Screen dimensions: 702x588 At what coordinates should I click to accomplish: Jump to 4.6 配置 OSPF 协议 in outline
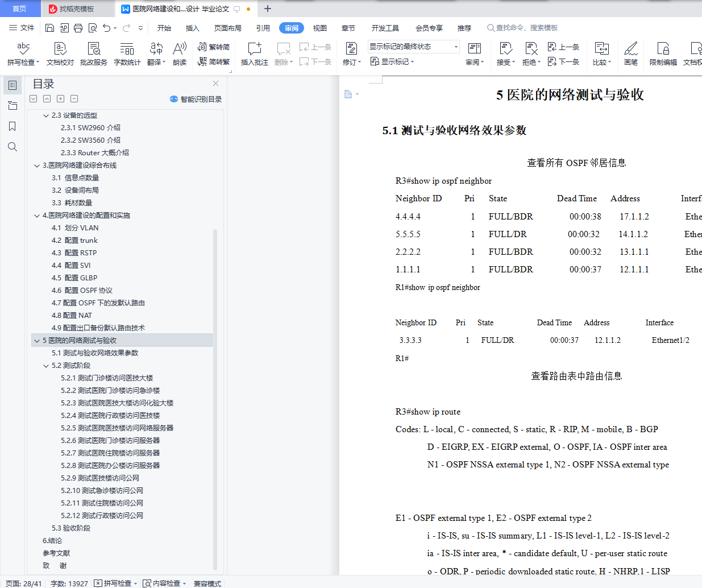coord(82,291)
